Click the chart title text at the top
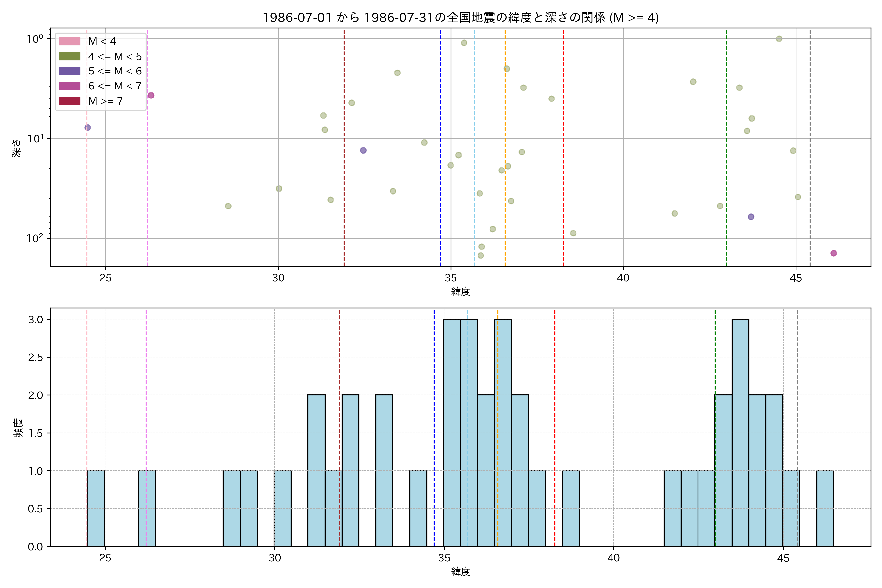The width and height of the screenshot is (882, 588). [460, 18]
